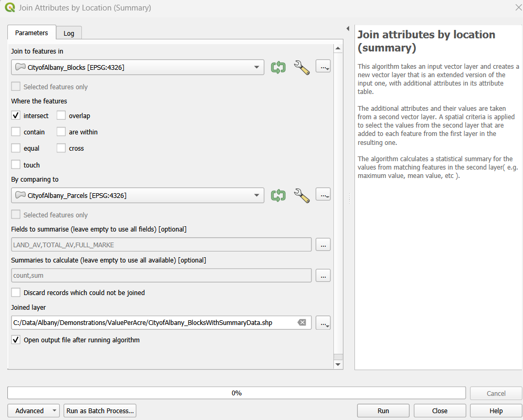This screenshot has height=420, width=523.
Task: Check Discard records which could not be joined
Action: tap(16, 292)
